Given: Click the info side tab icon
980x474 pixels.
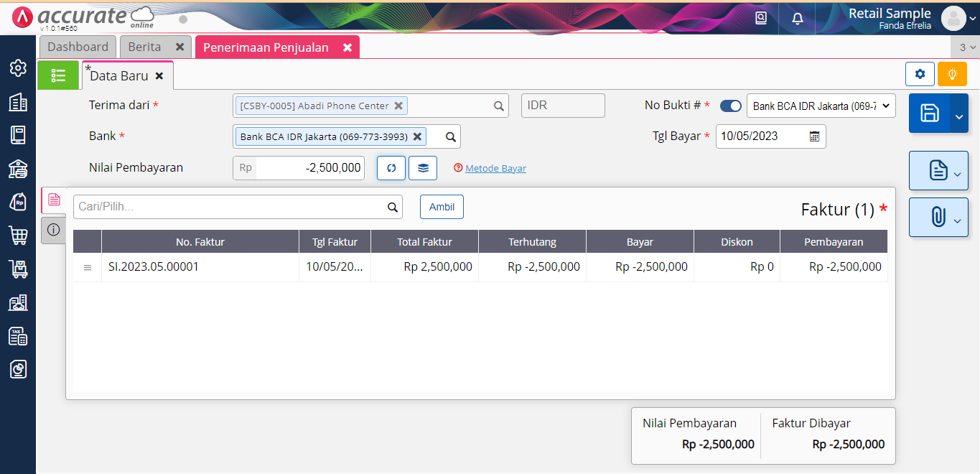Looking at the screenshot, I should click(54, 230).
